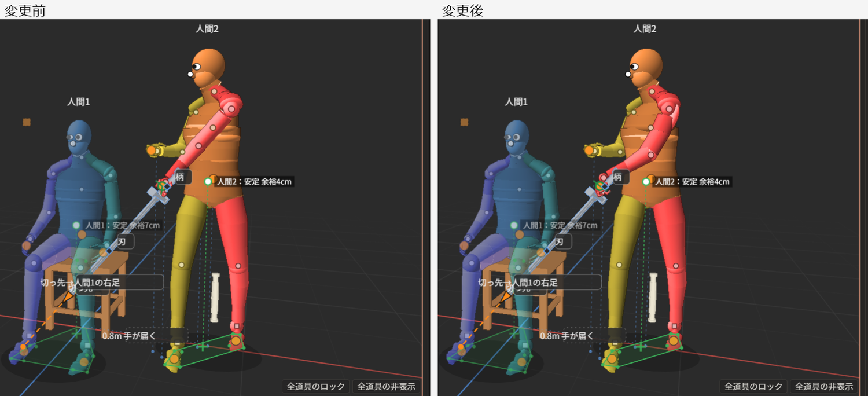
Task: Click the white bone-shaped prop in 変更前 view
Action: click(x=216, y=298)
